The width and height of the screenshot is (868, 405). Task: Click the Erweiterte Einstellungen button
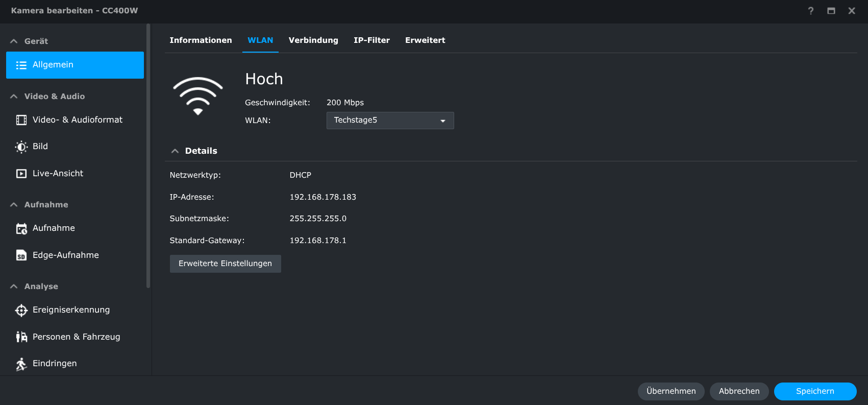225,264
